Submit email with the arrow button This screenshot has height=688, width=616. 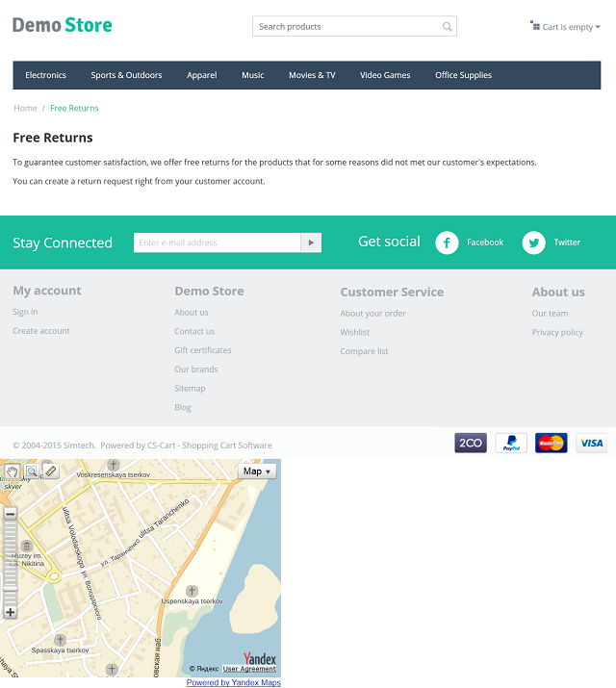[x=311, y=242]
